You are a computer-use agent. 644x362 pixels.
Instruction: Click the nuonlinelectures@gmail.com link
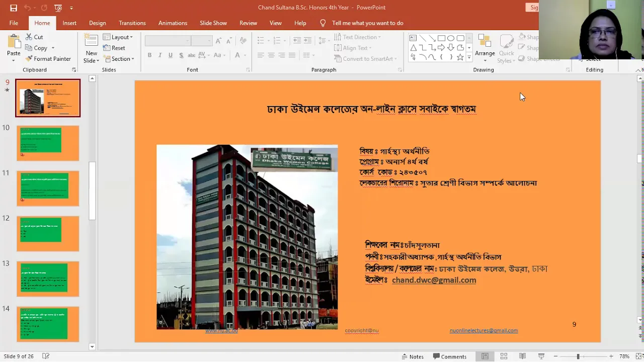484,330
